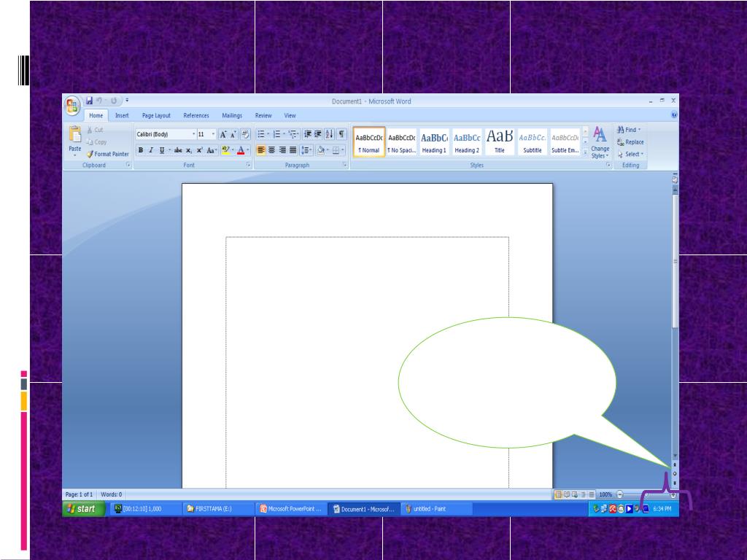Sort text with A-Z icon
The height and width of the screenshot is (560, 747).
[x=329, y=134]
